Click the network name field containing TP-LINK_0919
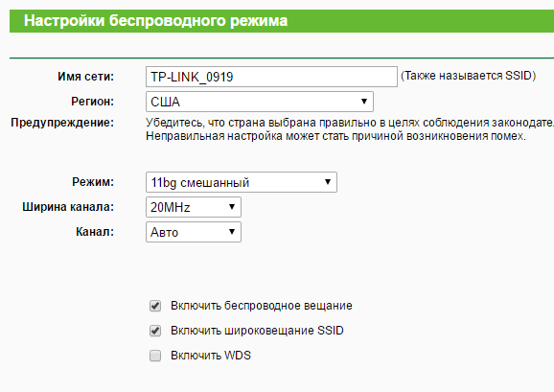 click(271, 77)
